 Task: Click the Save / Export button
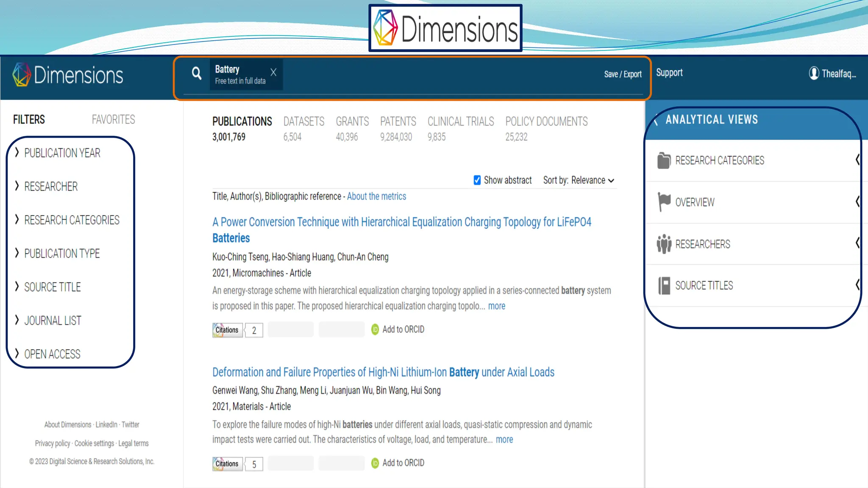pyautogui.click(x=623, y=74)
